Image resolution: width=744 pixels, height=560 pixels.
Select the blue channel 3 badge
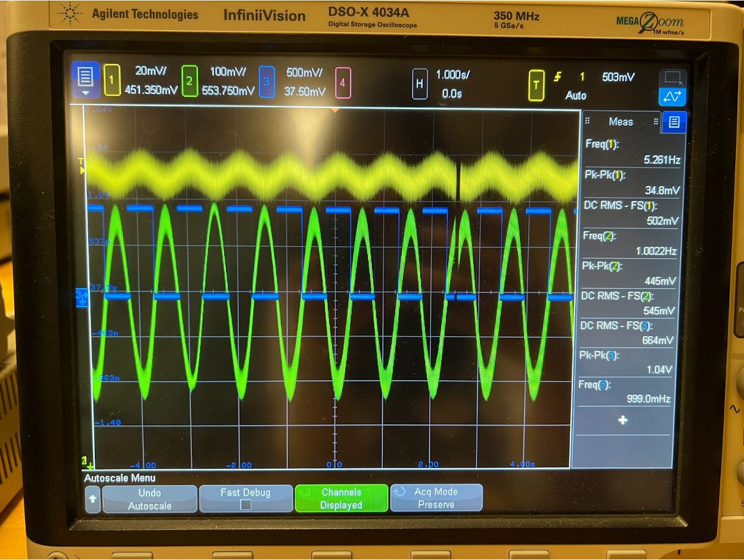[266, 82]
